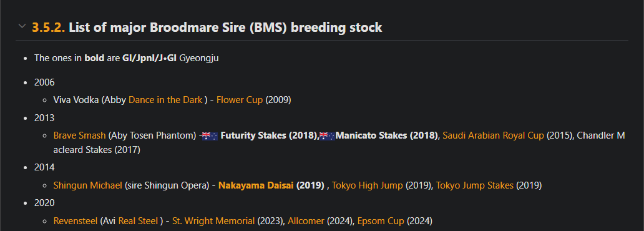Open the Nakayama Daisai link
Image resolution: width=644 pixels, height=231 pixels.
tap(256, 186)
